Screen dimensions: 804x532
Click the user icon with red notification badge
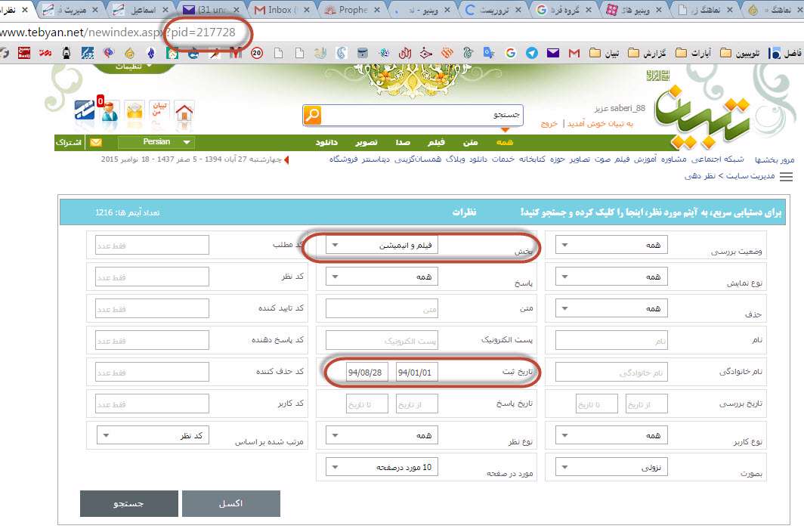[x=109, y=112]
